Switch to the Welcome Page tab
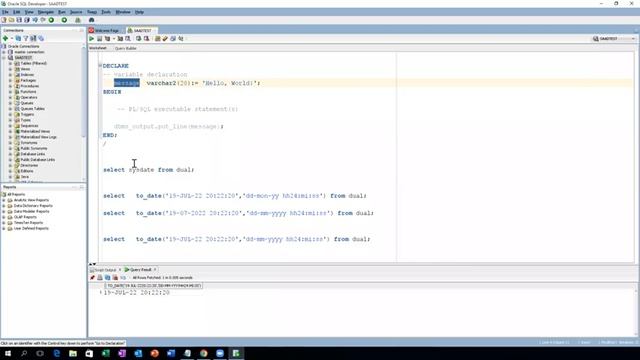Image resolution: width=640 pixels, height=360 pixels. click(107, 31)
